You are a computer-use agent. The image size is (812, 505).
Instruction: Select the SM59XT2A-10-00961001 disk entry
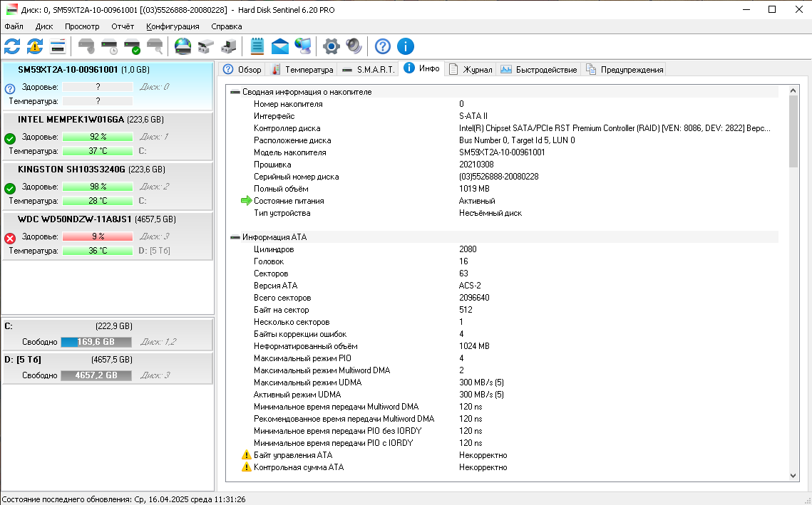(x=107, y=86)
